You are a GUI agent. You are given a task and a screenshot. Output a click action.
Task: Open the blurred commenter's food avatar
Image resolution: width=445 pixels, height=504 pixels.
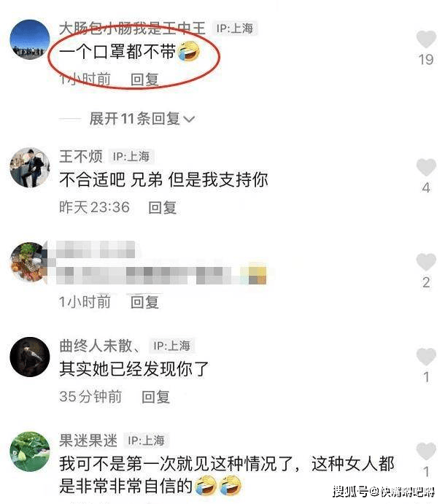click(29, 263)
